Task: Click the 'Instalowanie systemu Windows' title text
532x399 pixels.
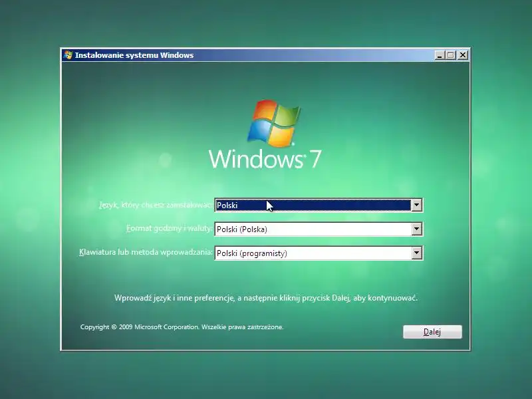Action: coord(134,55)
